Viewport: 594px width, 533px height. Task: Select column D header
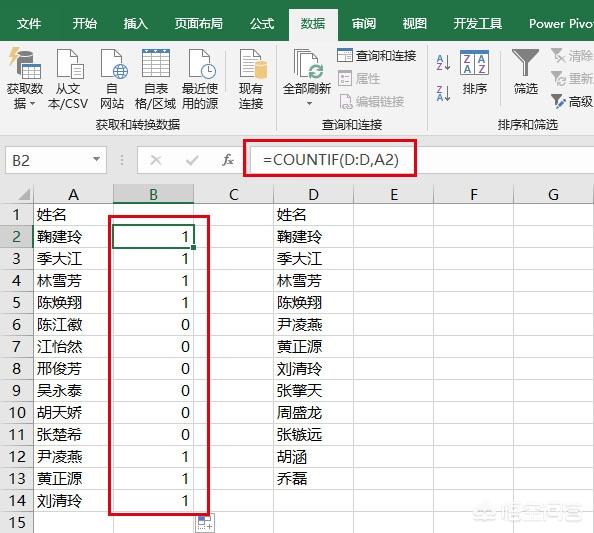point(313,194)
